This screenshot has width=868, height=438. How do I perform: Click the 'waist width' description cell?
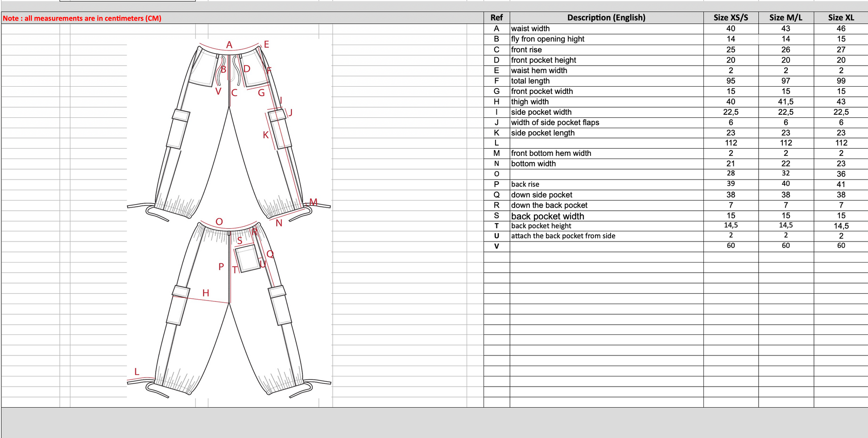(606, 29)
